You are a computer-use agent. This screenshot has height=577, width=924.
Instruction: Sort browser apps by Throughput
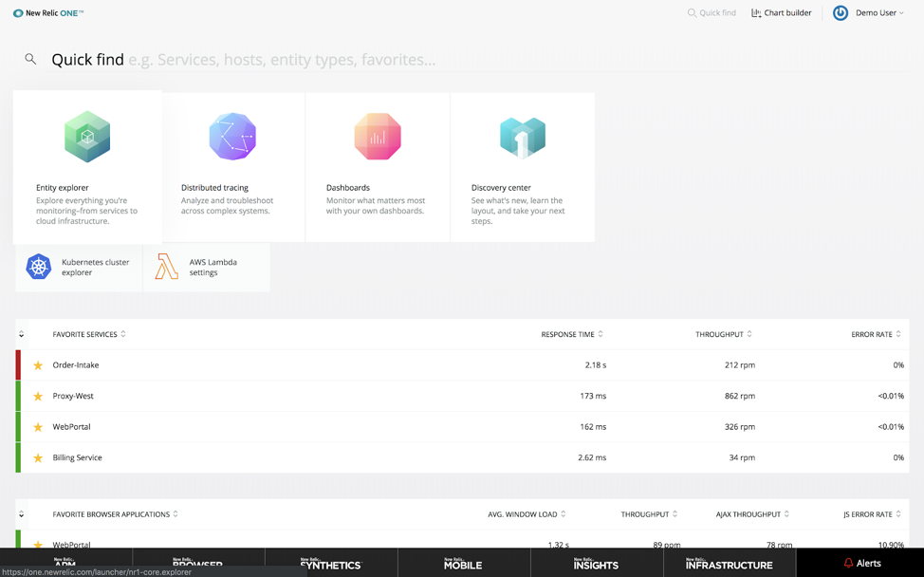pos(650,514)
